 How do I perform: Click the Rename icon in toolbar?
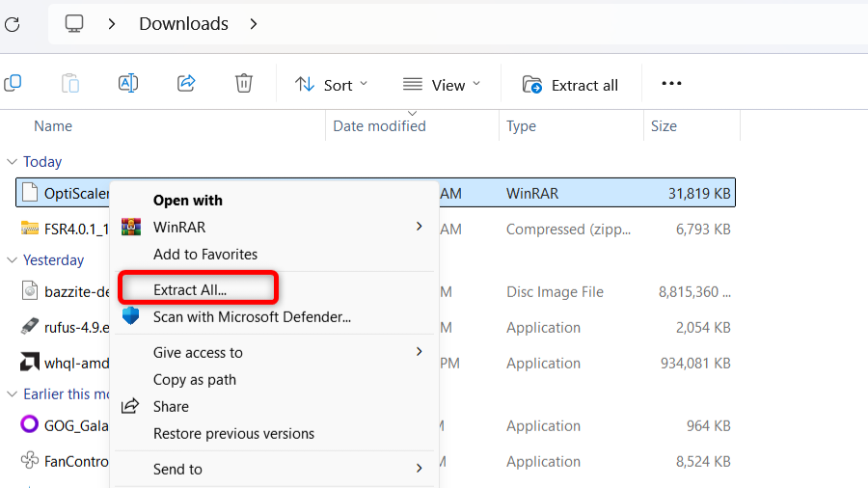coord(128,84)
